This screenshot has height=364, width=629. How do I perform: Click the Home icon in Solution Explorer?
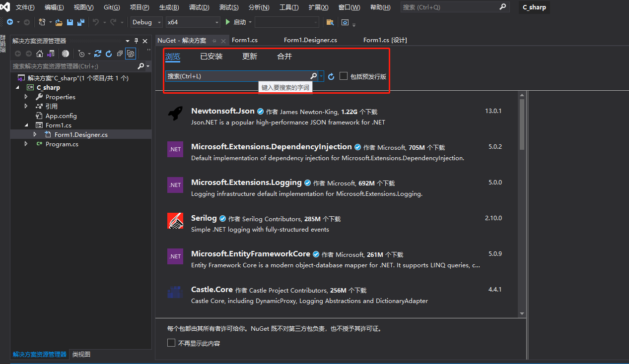40,54
